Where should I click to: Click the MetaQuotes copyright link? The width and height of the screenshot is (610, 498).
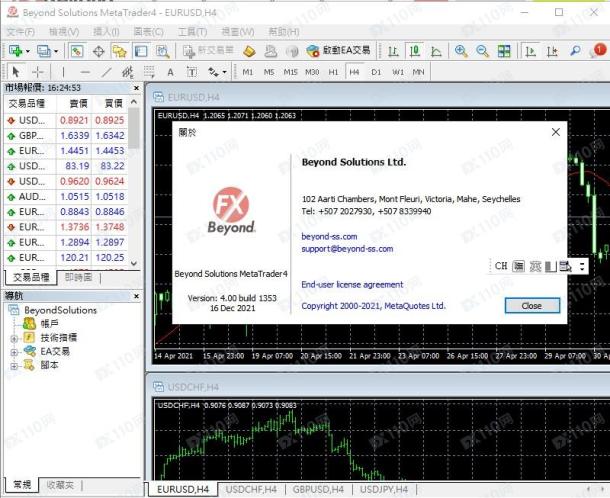(373, 306)
